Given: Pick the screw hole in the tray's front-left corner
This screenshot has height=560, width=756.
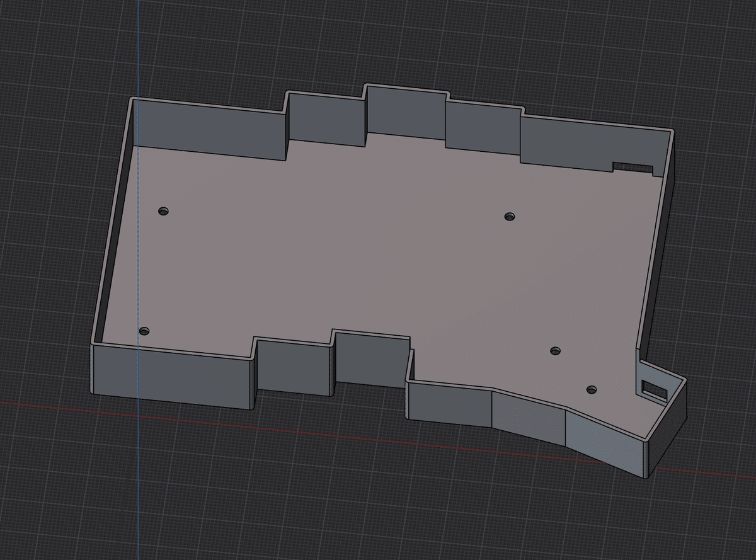Looking at the screenshot, I should [144, 331].
